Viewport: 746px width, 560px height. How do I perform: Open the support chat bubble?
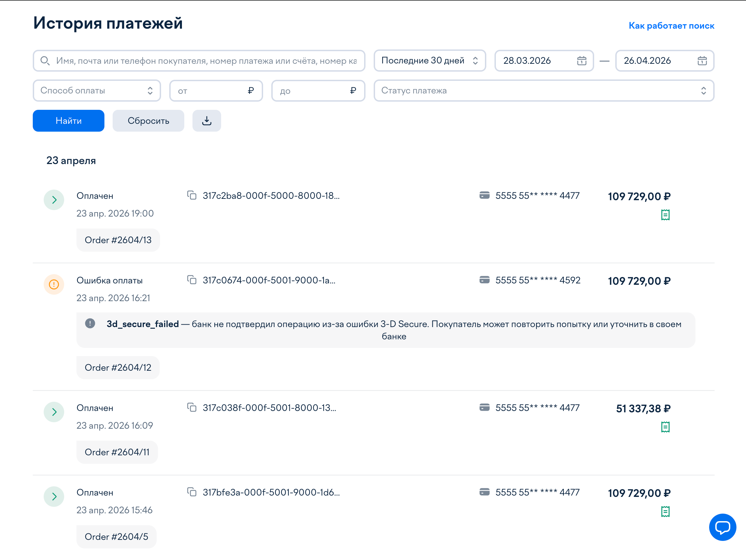tap(722, 527)
